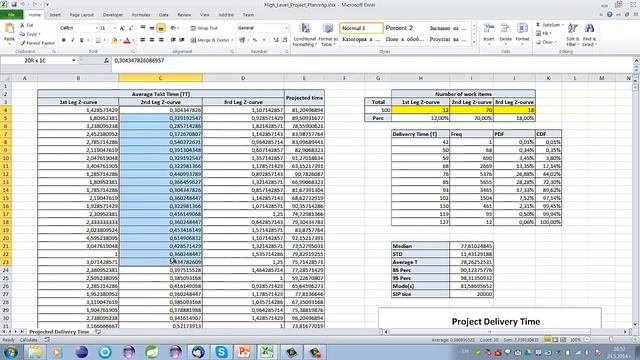
Task: Click the Increase Indent icon
Action: [182, 40]
